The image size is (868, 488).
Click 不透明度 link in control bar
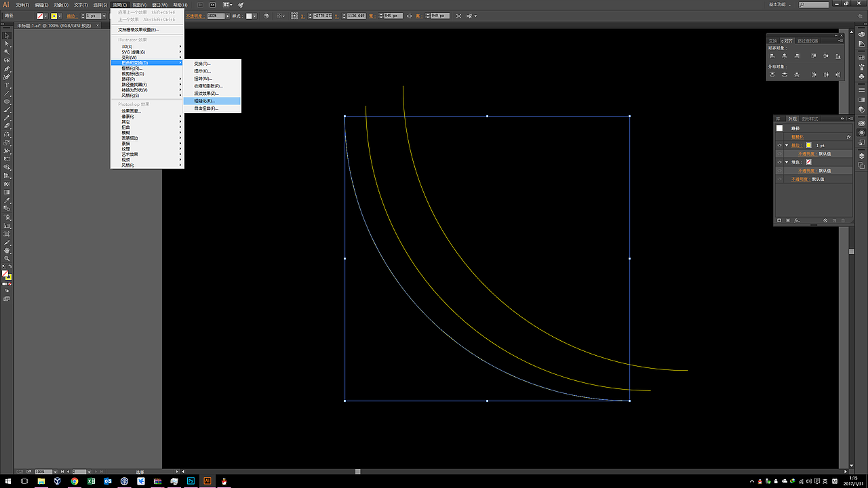point(196,16)
